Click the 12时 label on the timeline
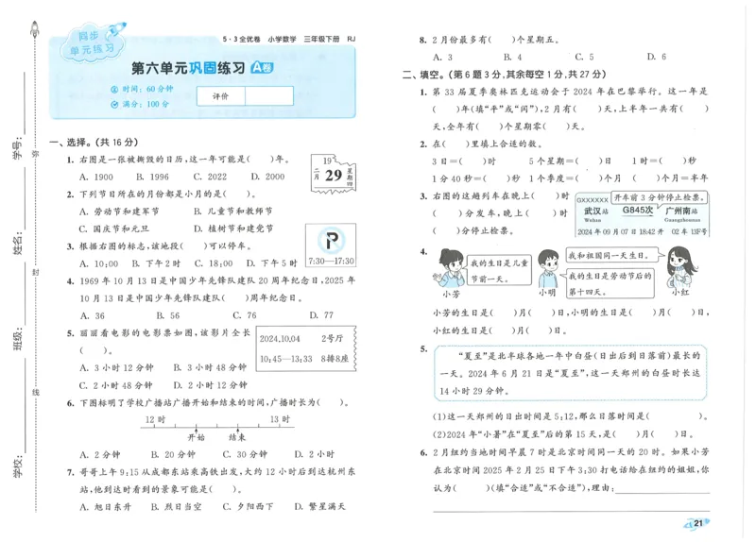Viewport: 756px width, 542px height. coord(155,419)
